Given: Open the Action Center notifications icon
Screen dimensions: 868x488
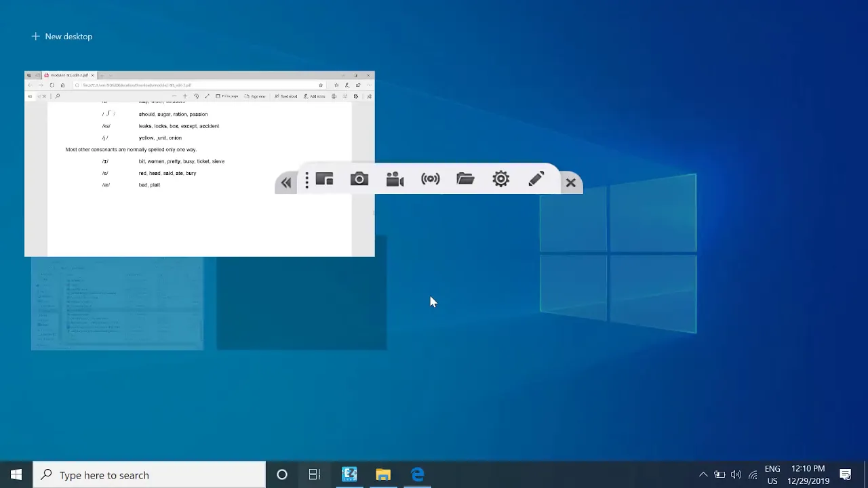Looking at the screenshot, I should pyautogui.click(x=846, y=475).
